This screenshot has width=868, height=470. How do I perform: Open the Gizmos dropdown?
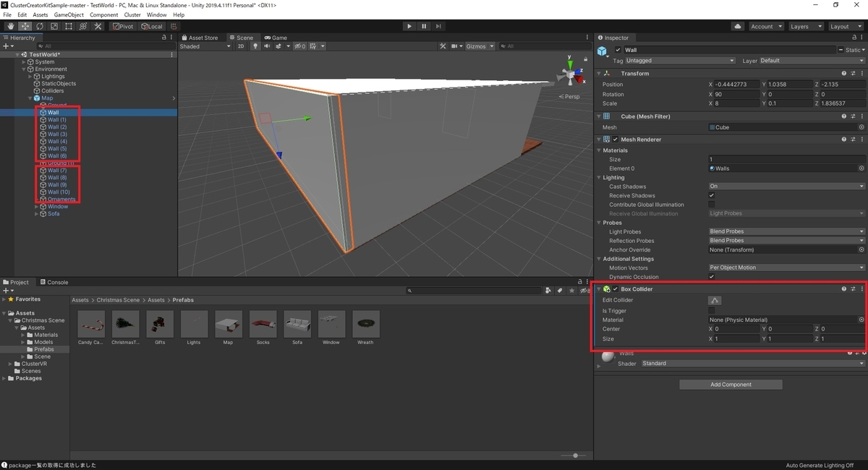tap(480, 46)
